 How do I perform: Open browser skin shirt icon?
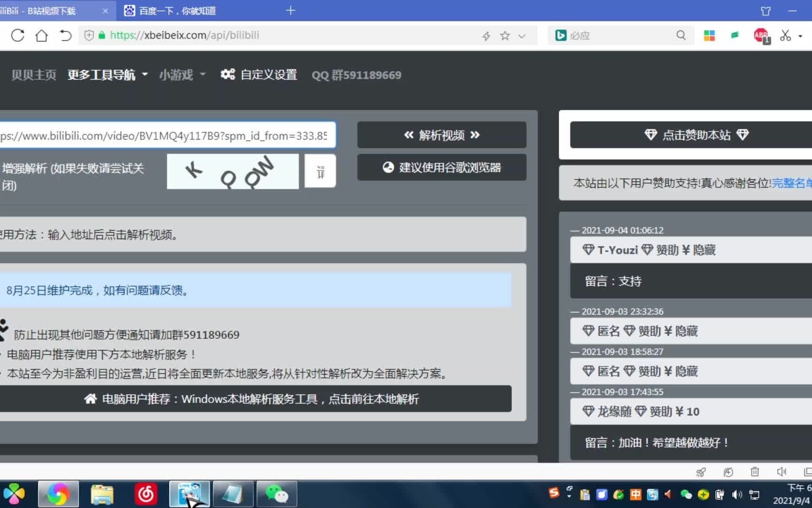click(x=766, y=11)
